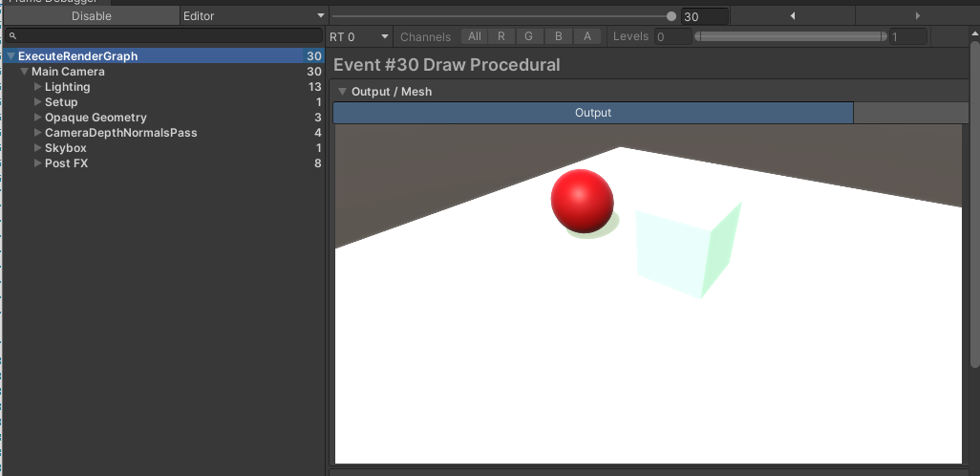Expand the CameraDepthNormalsPass node
The height and width of the screenshot is (476, 980).
point(38,132)
